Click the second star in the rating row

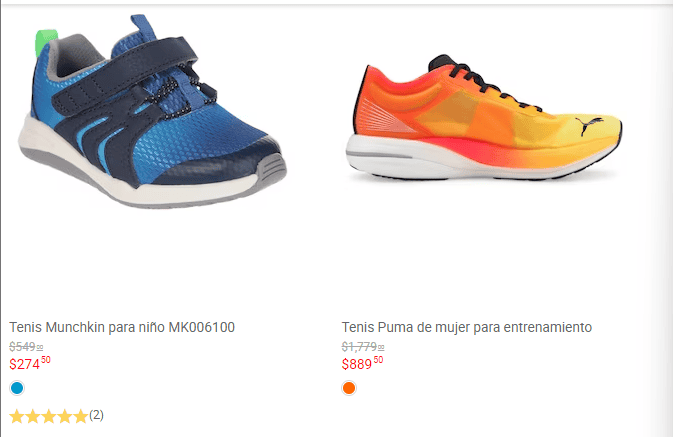tap(33, 416)
